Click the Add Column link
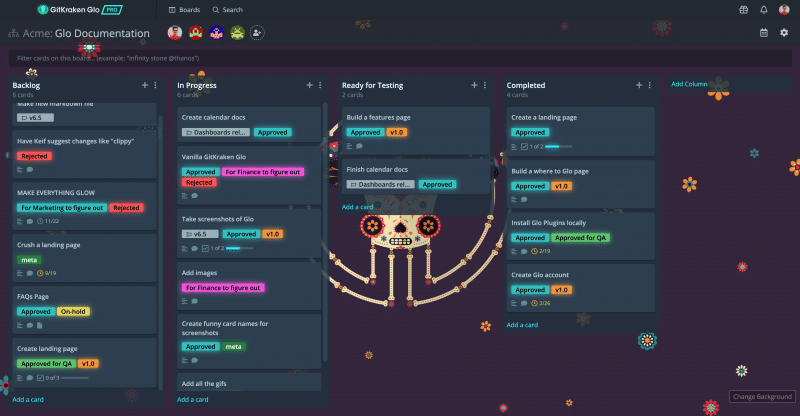Image resolution: width=800 pixels, height=416 pixels. click(689, 84)
